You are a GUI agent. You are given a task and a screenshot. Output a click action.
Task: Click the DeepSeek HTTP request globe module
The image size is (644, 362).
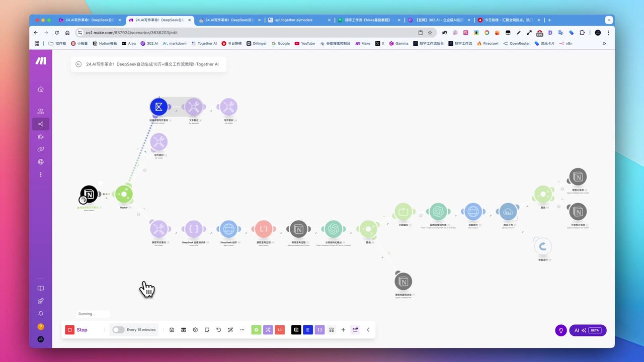tap(228, 229)
